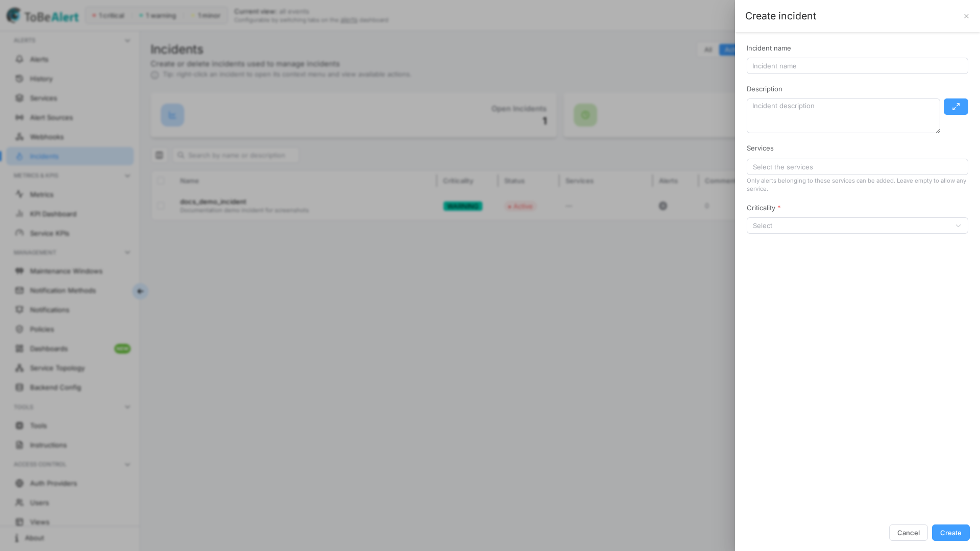Open Dashboards in the sidebar menu
This screenshot has height=551, width=980.
coord(70,348)
